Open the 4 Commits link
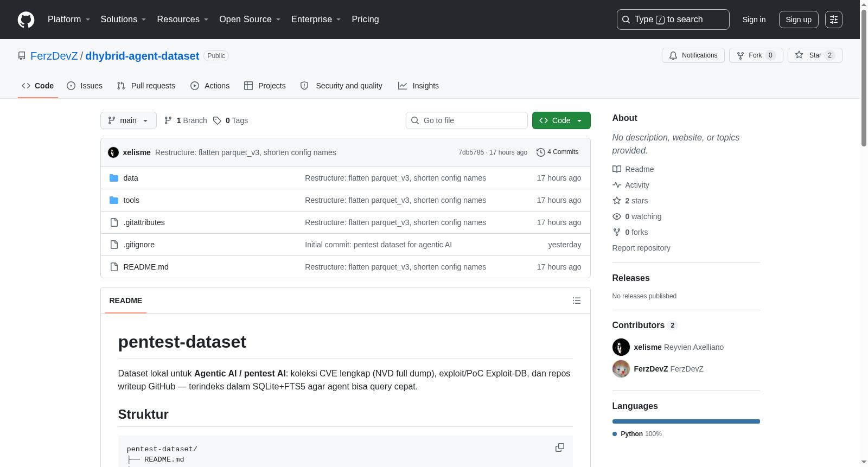Image resolution: width=868 pixels, height=467 pixels. click(x=557, y=152)
